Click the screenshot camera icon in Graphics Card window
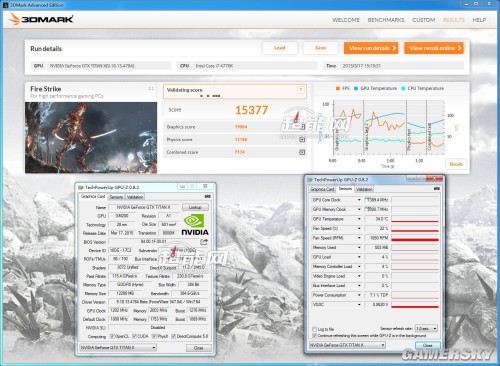Image resolution: width=500 pixels, height=366 pixels. [x=207, y=196]
